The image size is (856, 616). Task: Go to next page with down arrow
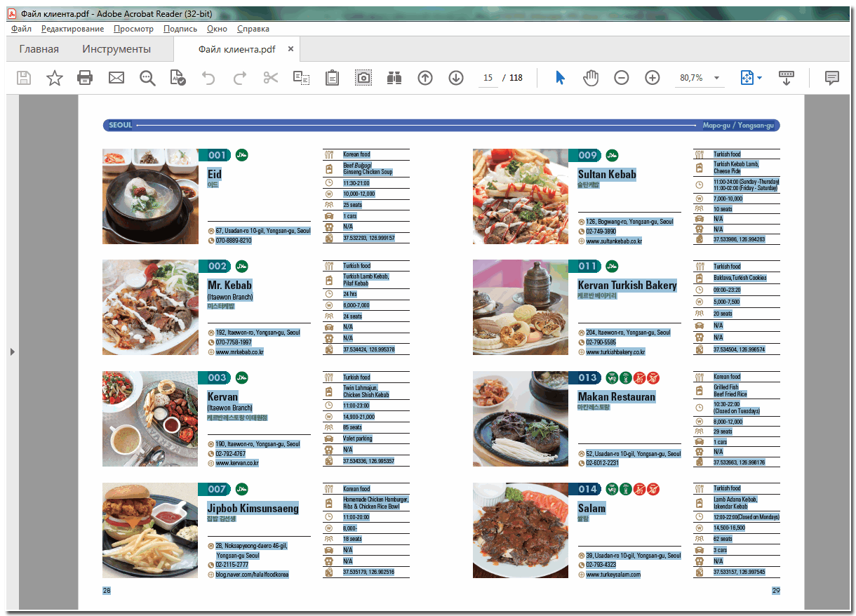456,78
